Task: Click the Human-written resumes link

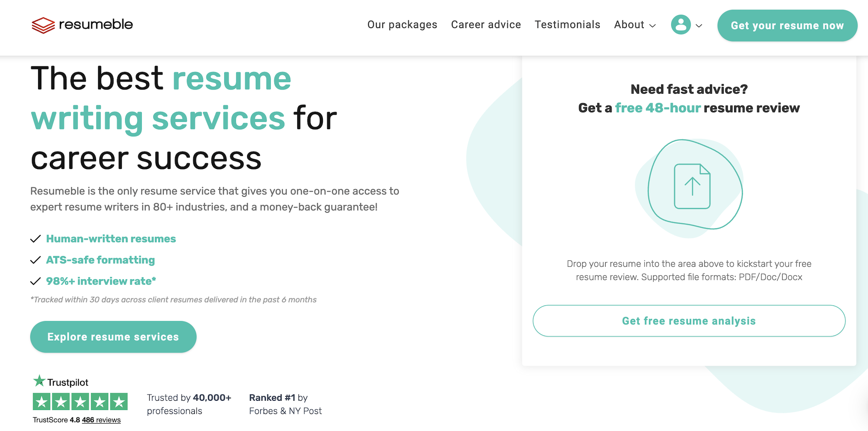Action: [x=110, y=239]
